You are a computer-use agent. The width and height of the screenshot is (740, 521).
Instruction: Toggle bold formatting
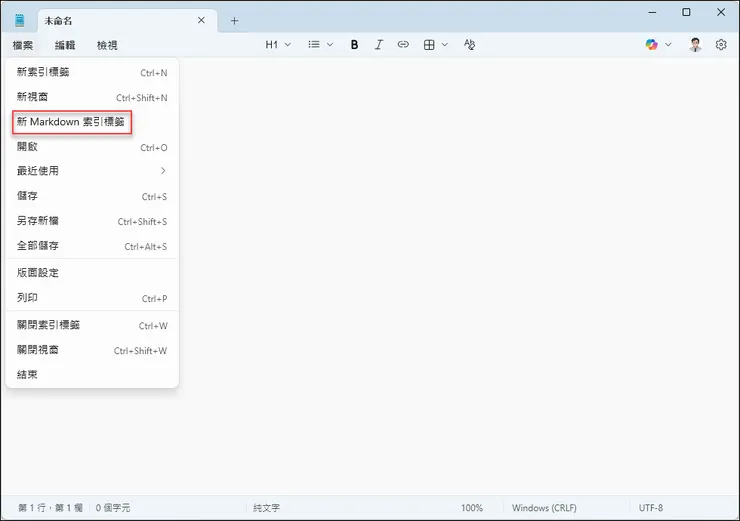pyautogui.click(x=354, y=45)
